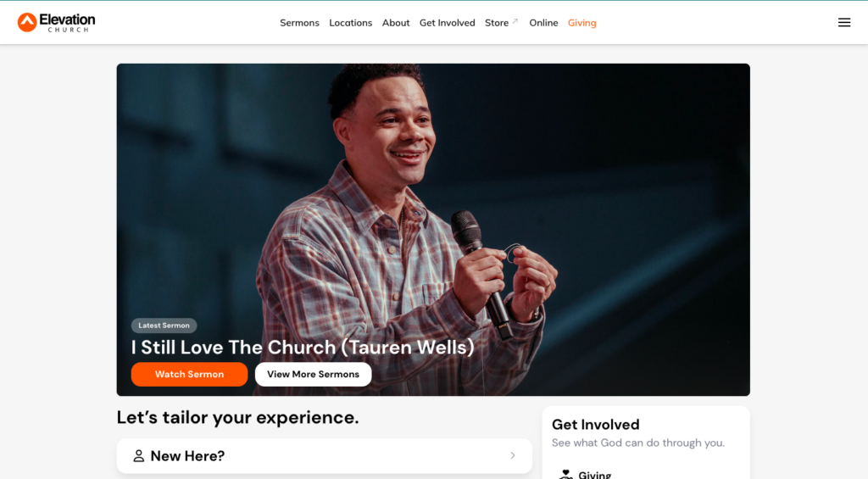
Task: Click the Elevation Church logo
Action: (56, 23)
